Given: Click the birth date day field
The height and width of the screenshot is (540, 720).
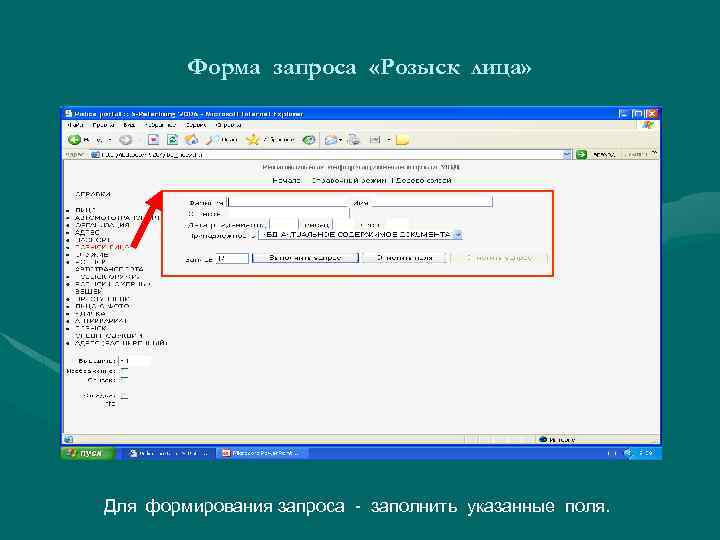Looking at the screenshot, I should 284,225.
